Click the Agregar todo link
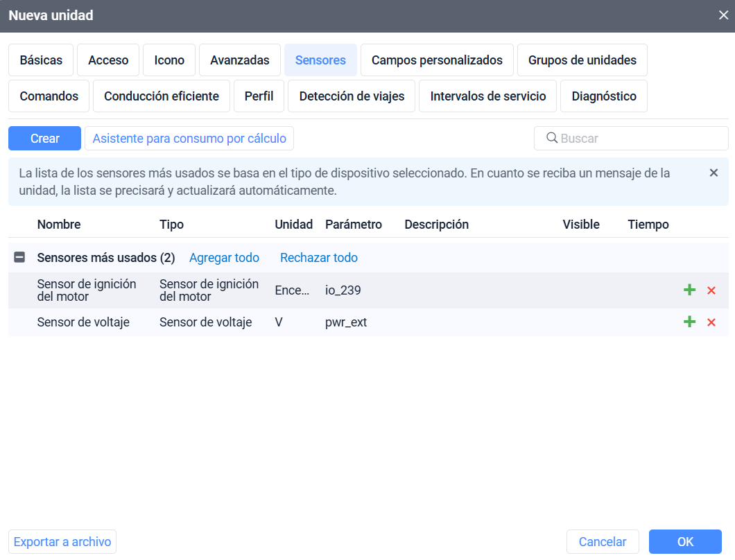The width and height of the screenshot is (735, 560). coord(224,257)
